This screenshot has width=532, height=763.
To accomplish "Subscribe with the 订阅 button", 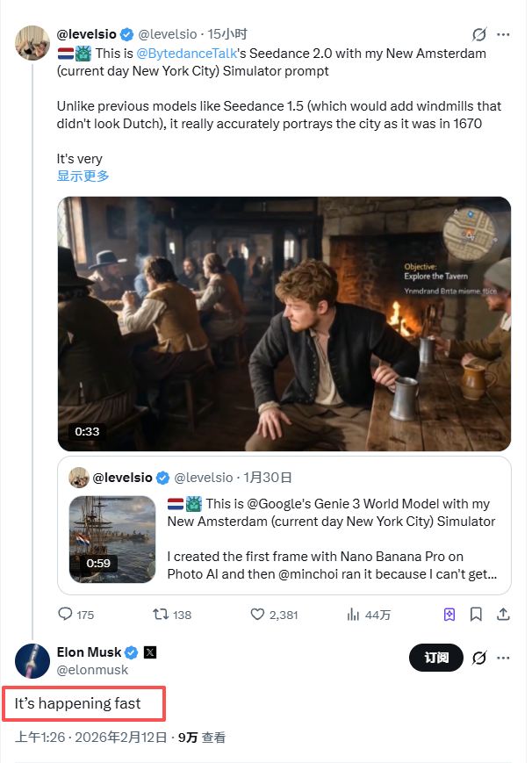I will pyautogui.click(x=436, y=658).
